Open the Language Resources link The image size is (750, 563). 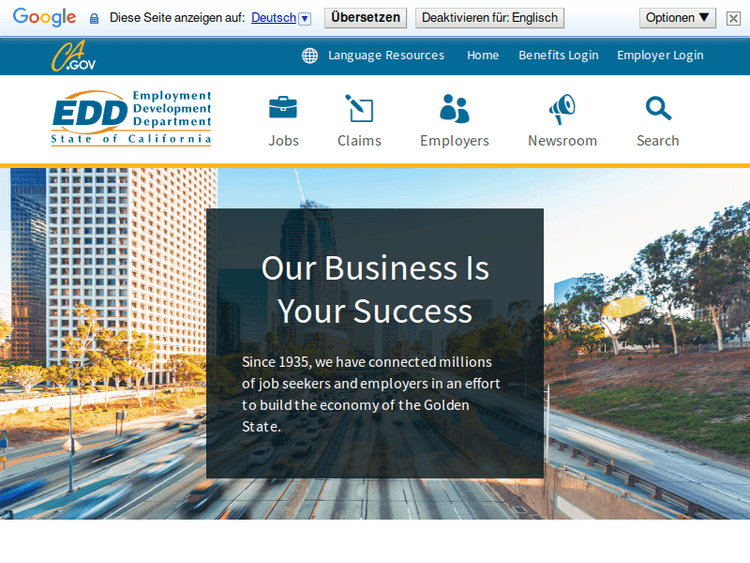(386, 55)
